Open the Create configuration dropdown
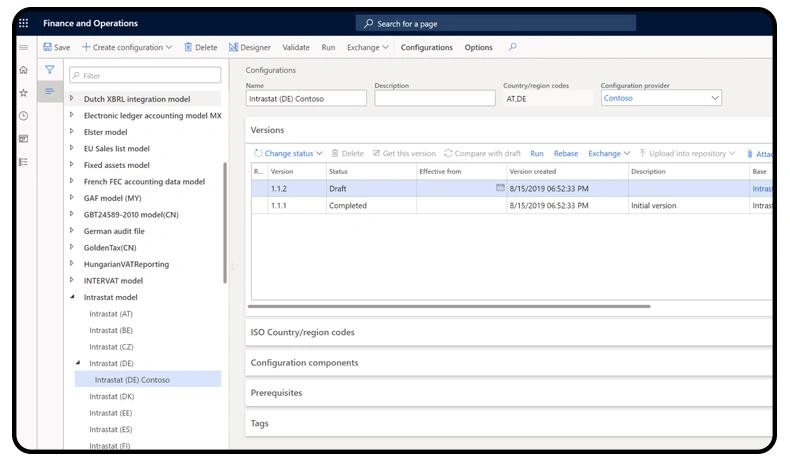Viewport: 790px width, 461px height. [x=127, y=47]
